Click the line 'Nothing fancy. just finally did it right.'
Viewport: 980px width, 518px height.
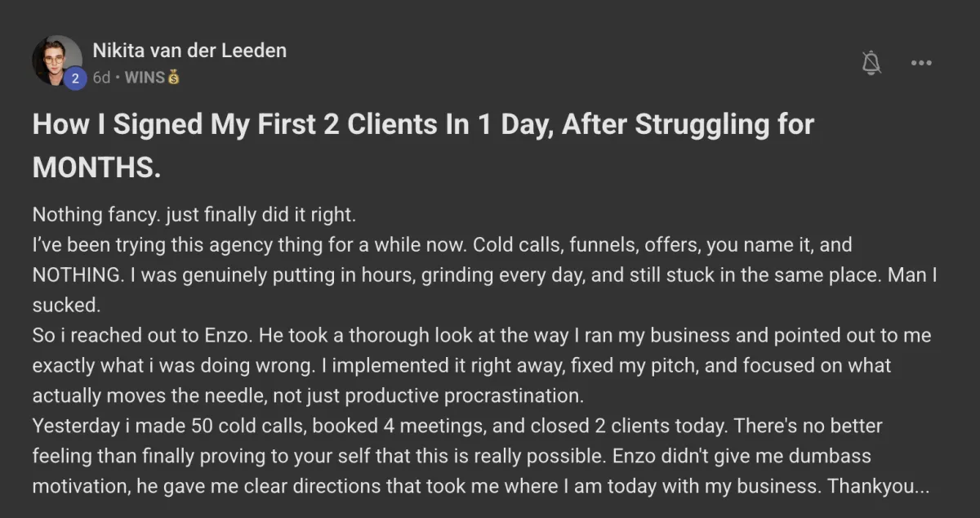coord(194,216)
